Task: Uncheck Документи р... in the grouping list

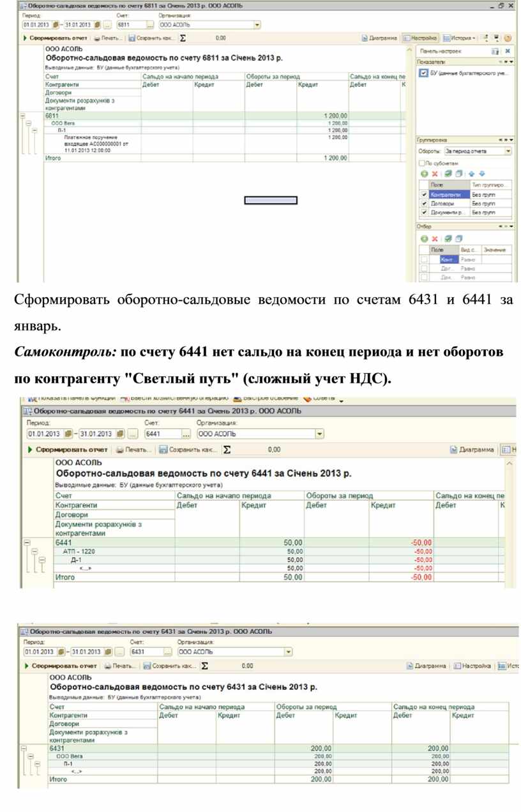Action: point(423,212)
